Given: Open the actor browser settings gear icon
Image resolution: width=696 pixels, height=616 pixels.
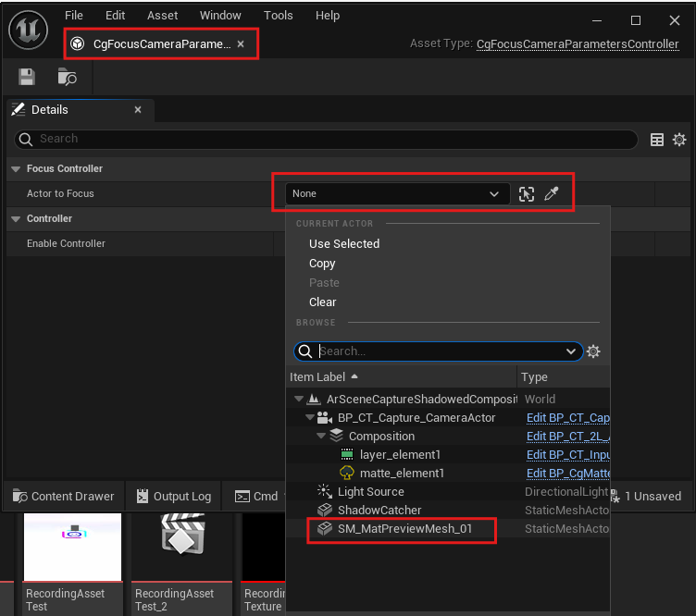Looking at the screenshot, I should [x=594, y=351].
